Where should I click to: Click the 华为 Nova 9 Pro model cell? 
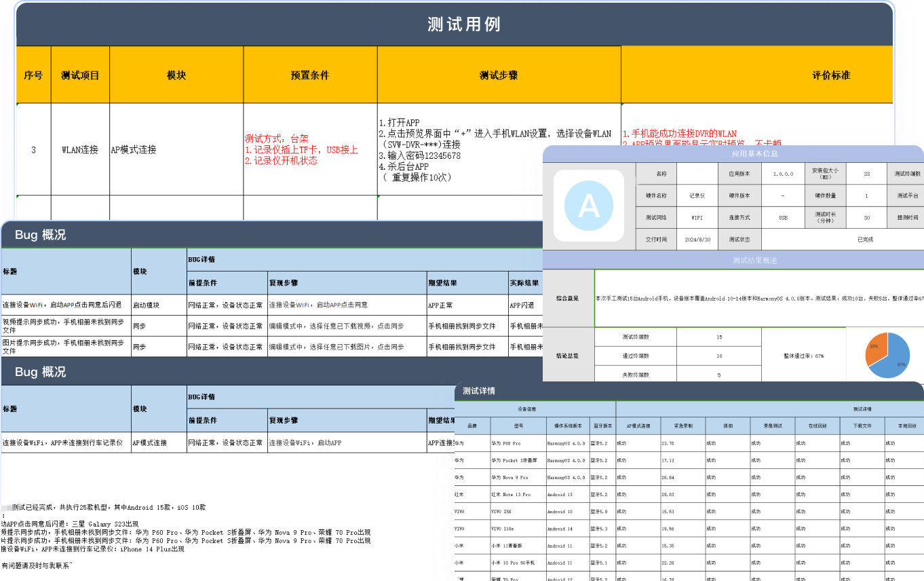[518, 477]
